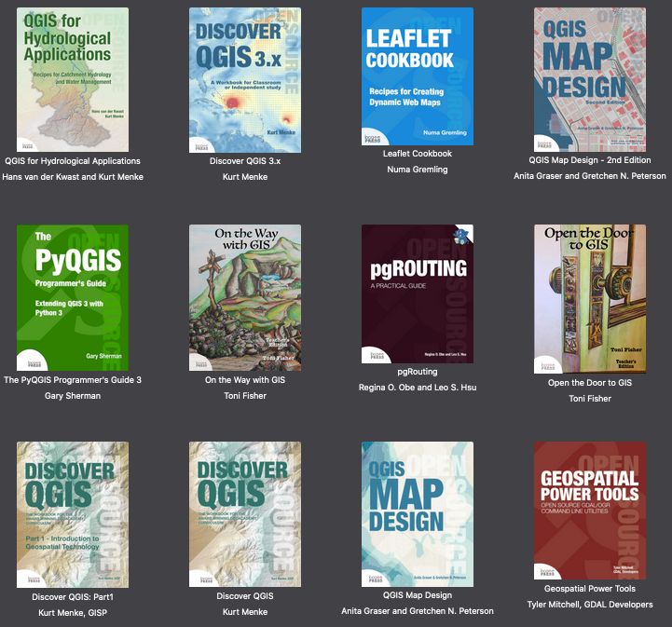
Task: Click the Kurt Menke, GISP author caption
Action: [73, 612]
